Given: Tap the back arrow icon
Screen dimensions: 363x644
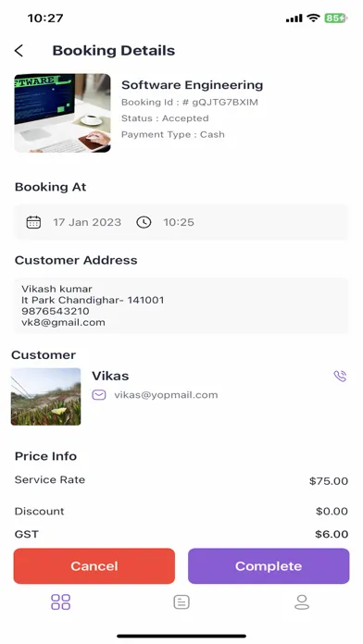Looking at the screenshot, I should click(19, 51).
